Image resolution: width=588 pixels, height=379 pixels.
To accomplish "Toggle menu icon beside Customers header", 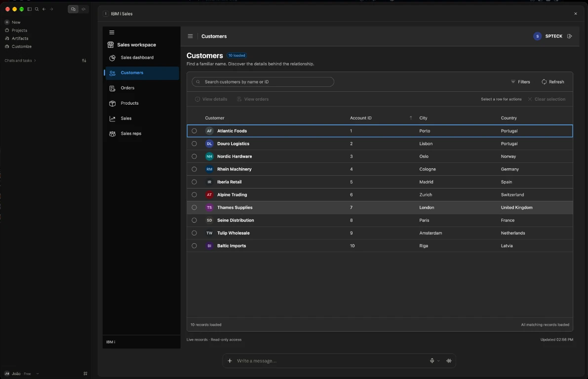I will [190, 37].
